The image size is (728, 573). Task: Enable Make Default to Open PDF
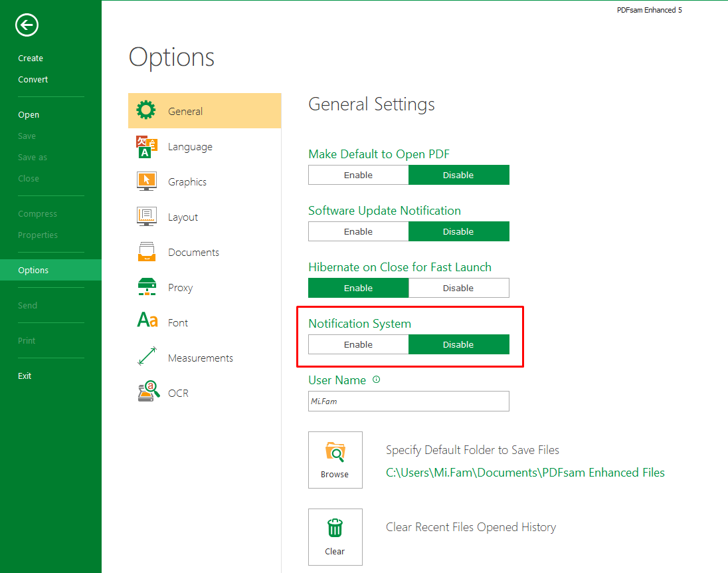click(359, 175)
